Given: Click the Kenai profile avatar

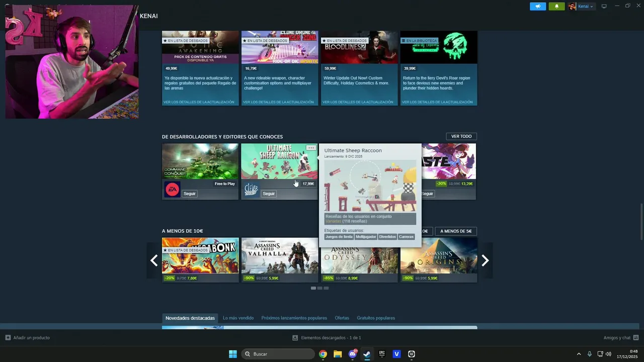Looking at the screenshot, I should click(x=572, y=7).
